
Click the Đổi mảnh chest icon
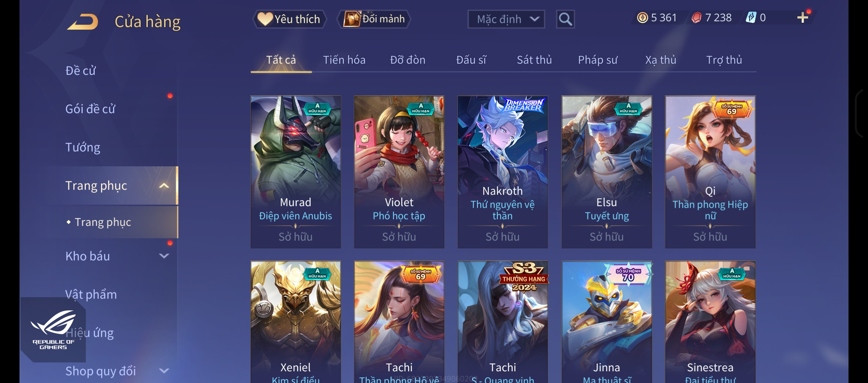352,19
